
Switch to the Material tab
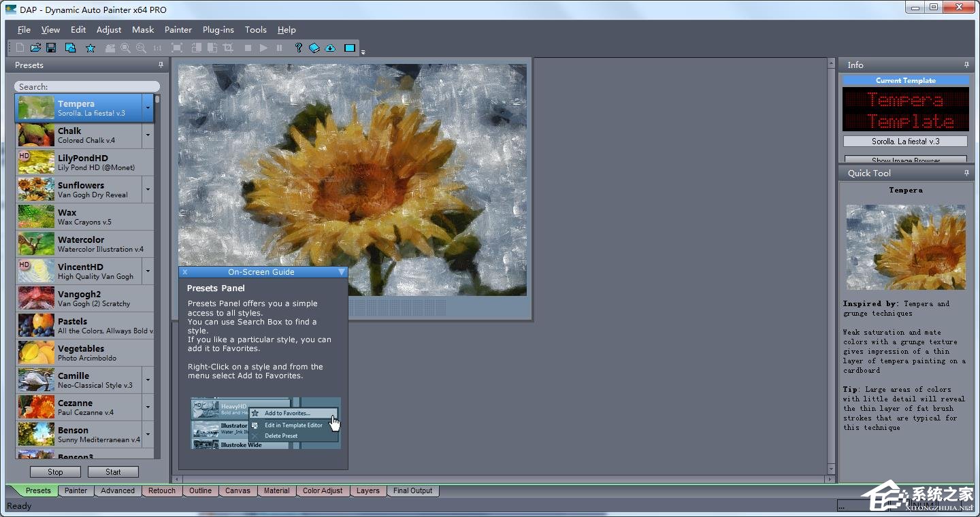pyautogui.click(x=276, y=490)
